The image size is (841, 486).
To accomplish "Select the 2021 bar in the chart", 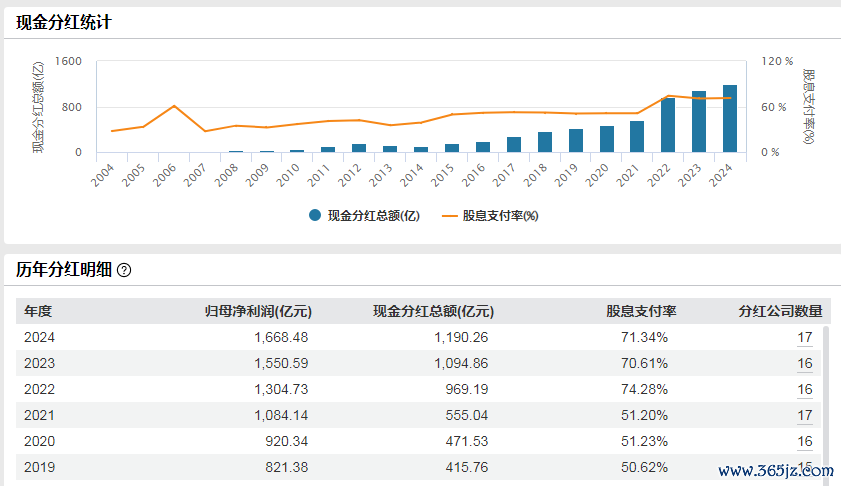I will click(637, 138).
